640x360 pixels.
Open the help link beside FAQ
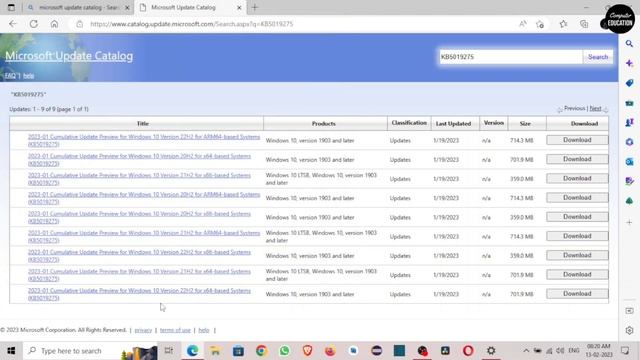[28, 76]
